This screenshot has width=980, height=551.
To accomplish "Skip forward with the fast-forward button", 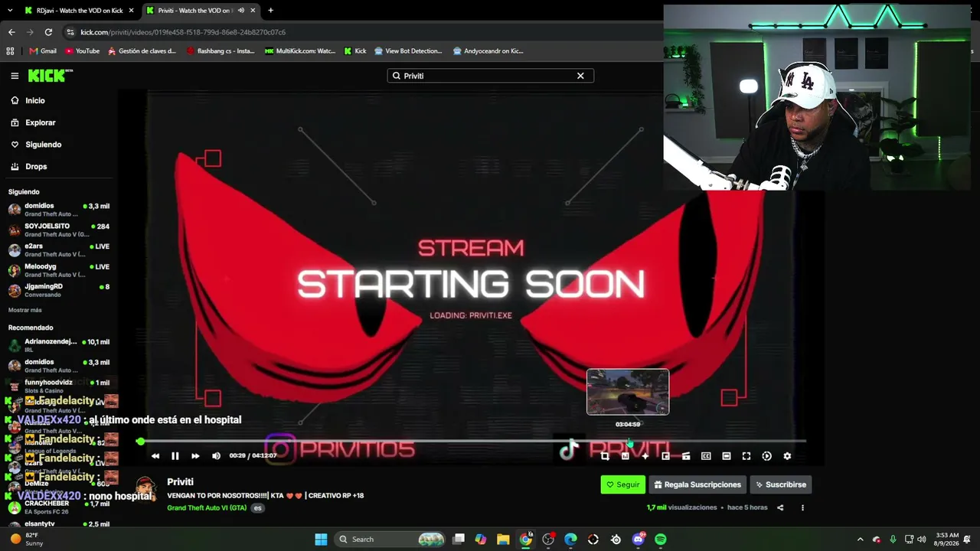I will tap(195, 456).
